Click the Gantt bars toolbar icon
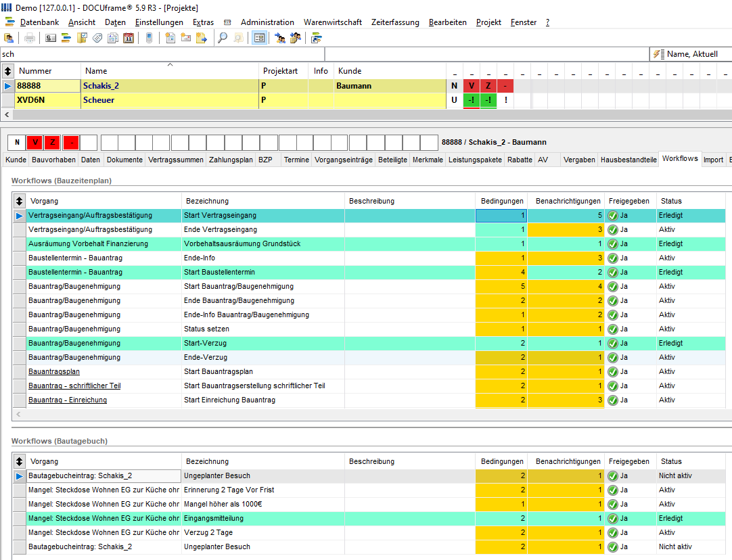This screenshot has width=732, height=560. tap(66, 39)
